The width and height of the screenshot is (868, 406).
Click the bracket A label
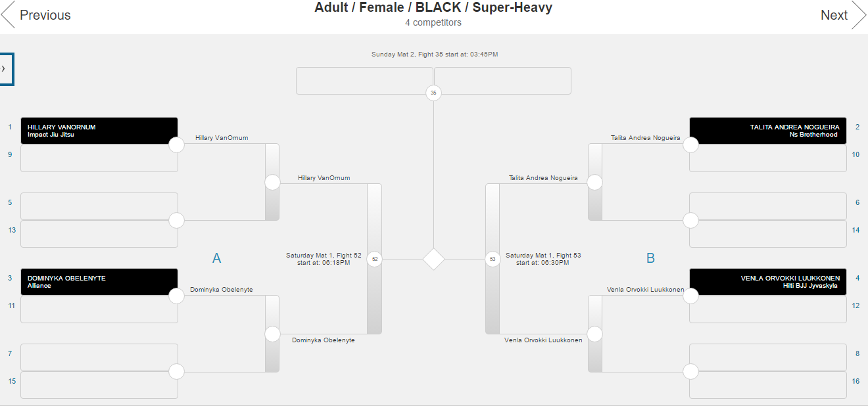(216, 259)
